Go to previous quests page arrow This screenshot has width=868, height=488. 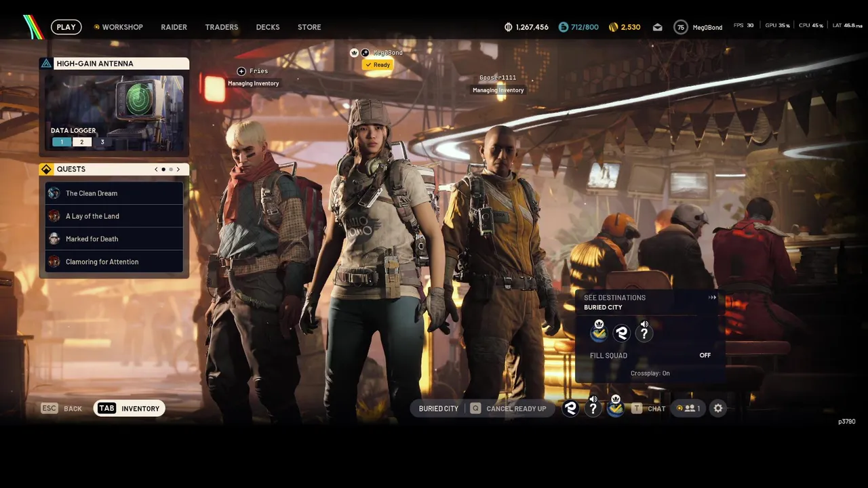156,169
